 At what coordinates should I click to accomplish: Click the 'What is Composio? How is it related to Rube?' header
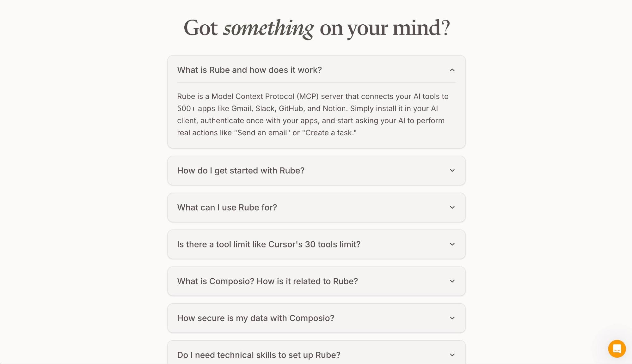pos(267,281)
